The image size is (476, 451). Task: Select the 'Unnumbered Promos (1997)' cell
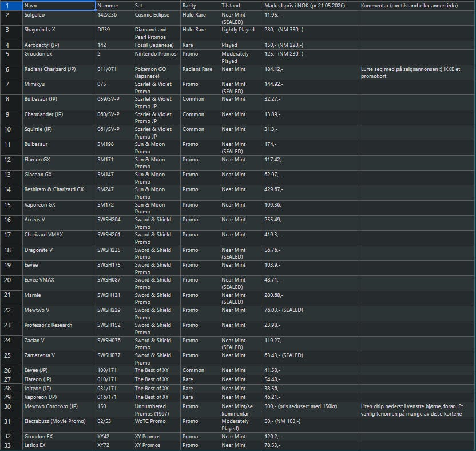pyautogui.click(x=157, y=409)
